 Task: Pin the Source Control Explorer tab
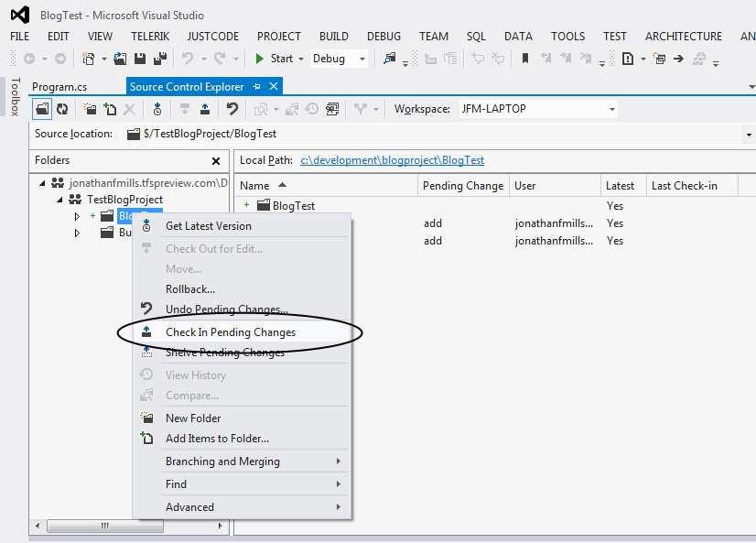257,86
